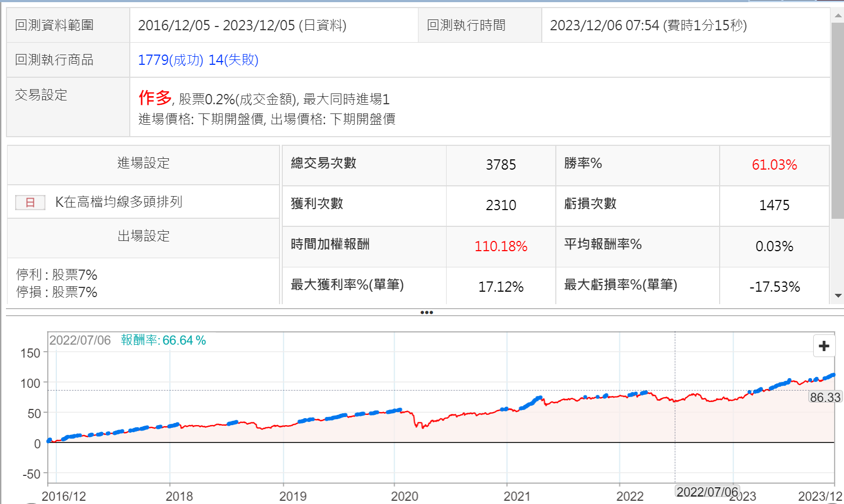Click the 2020 label on chart axis

pos(404,496)
